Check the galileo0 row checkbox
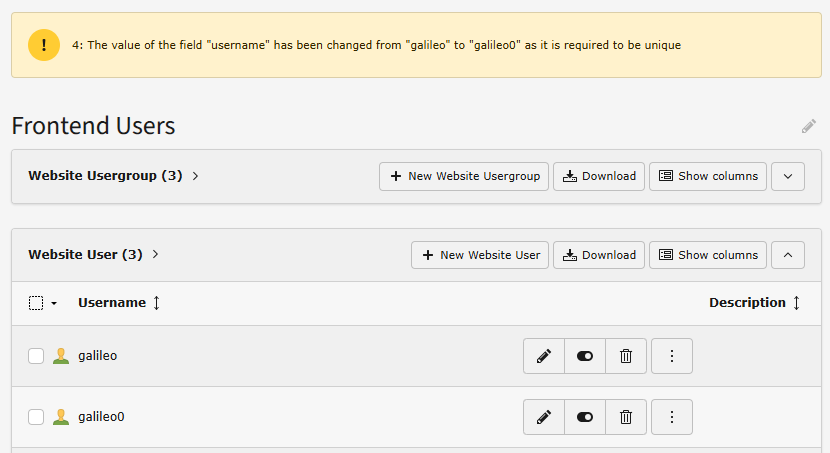The height and width of the screenshot is (453, 830). coord(36,417)
